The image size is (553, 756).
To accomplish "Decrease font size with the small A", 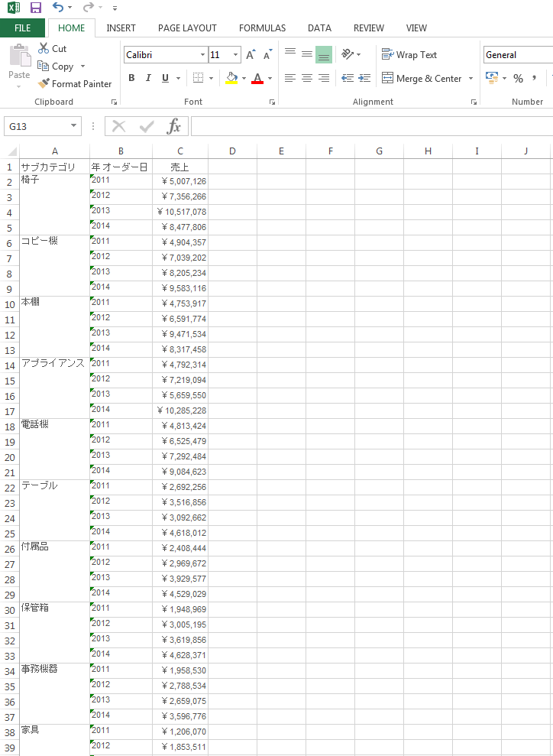I will pos(268,54).
